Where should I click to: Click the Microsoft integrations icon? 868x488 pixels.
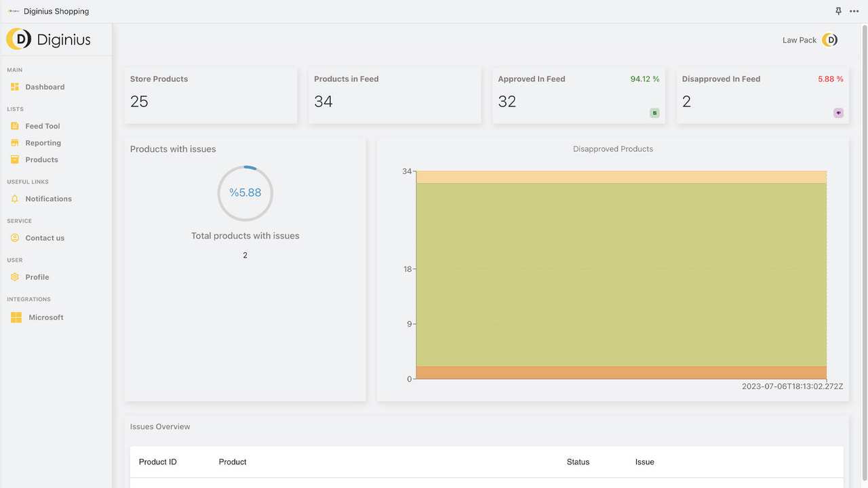coord(15,317)
